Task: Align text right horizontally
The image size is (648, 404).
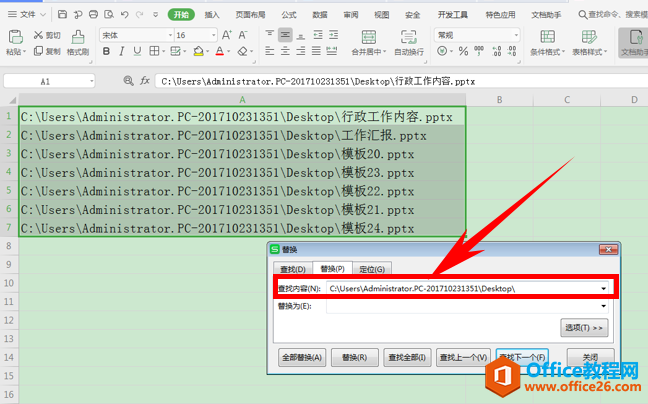Action: tap(301, 51)
